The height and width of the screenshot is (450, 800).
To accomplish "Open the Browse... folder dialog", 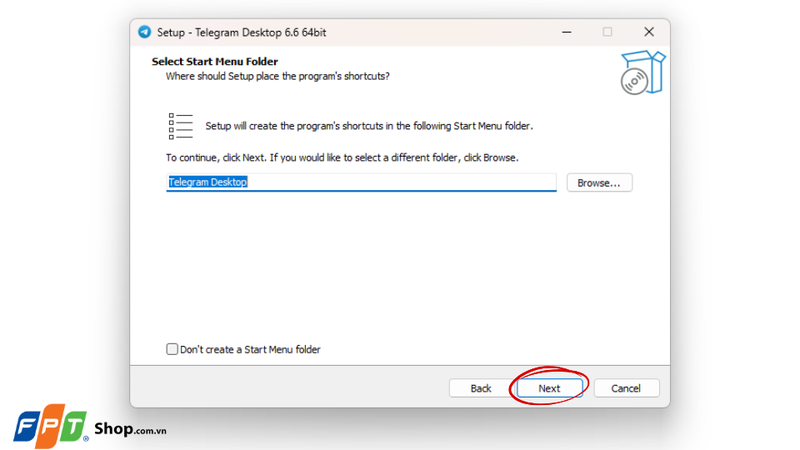I will coord(599,183).
